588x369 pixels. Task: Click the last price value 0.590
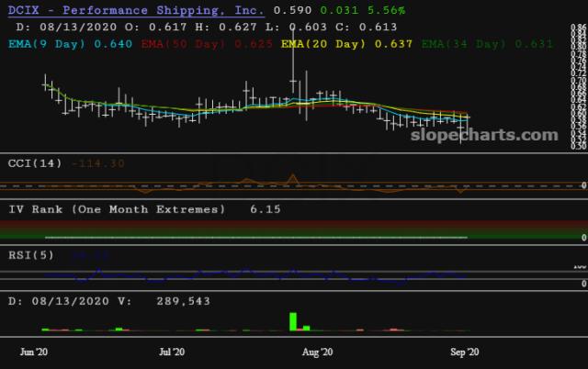pos(292,10)
